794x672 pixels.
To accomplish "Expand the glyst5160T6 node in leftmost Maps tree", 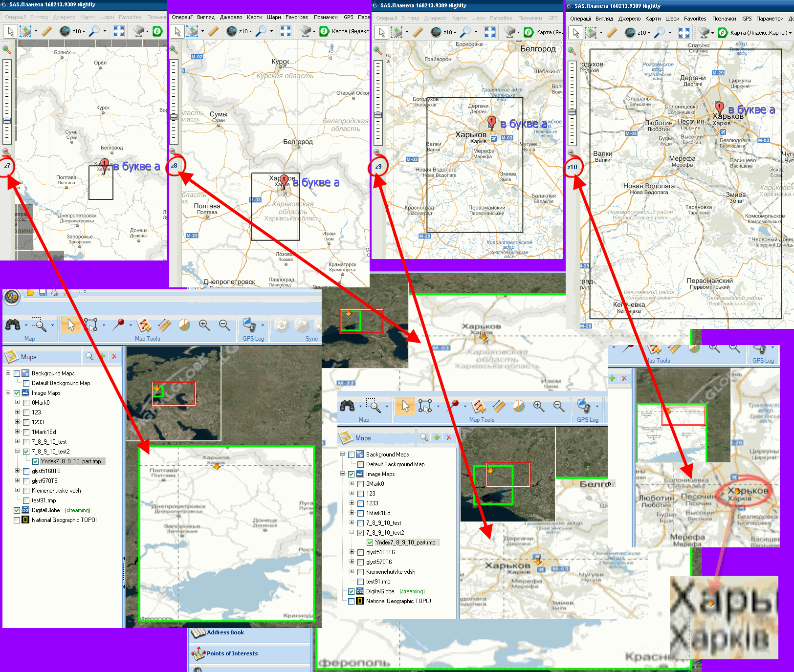I will click(17, 471).
